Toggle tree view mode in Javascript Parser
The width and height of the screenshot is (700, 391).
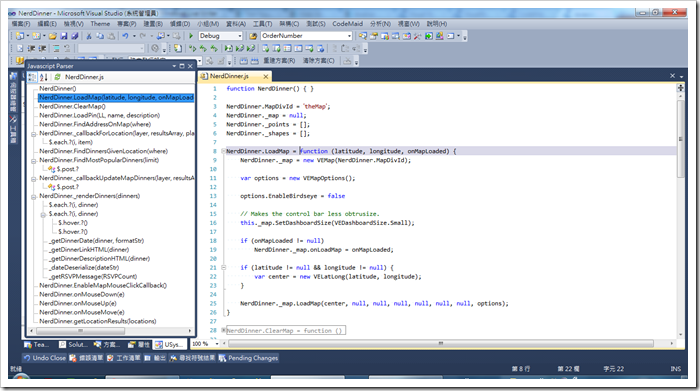pos(32,77)
